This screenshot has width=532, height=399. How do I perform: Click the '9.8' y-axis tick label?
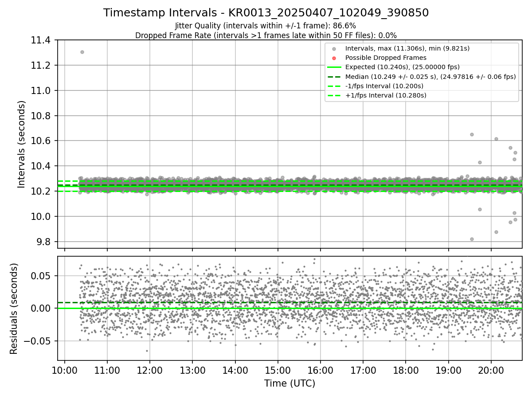44,242
